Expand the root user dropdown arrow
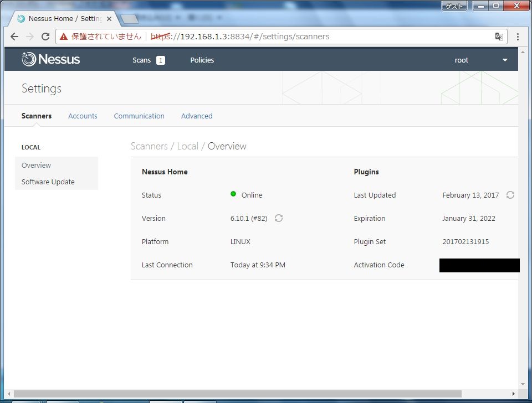 click(x=505, y=60)
